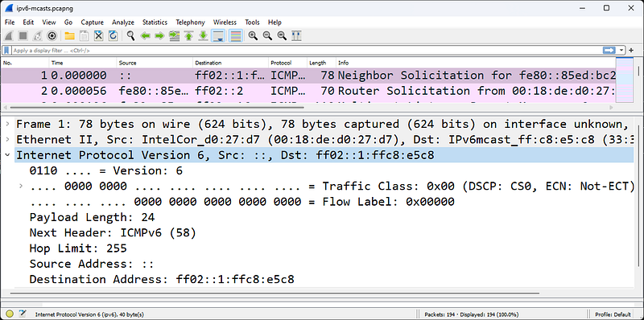
Task: Open the capture options dialog icon
Action: (x=52, y=36)
